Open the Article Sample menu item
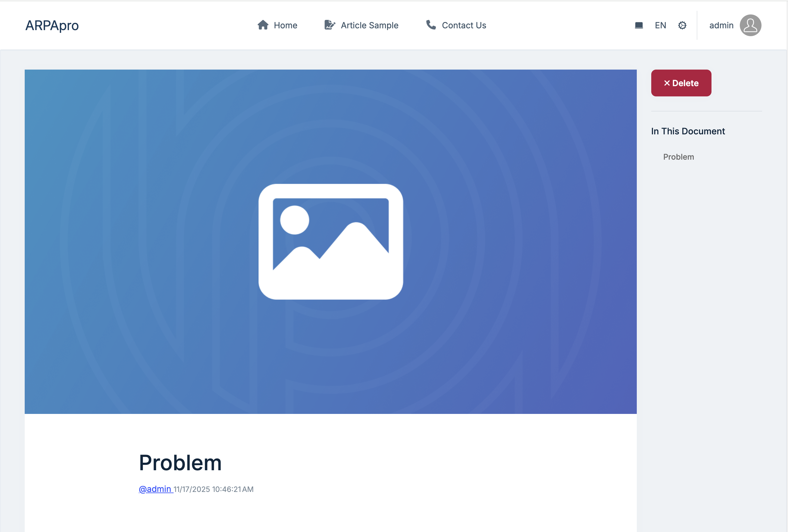The width and height of the screenshot is (788, 532). coord(369,25)
